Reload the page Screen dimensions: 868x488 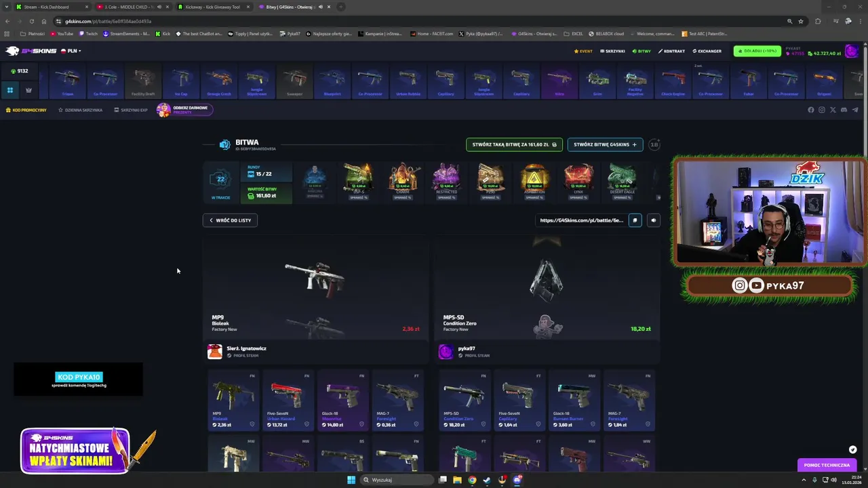(x=31, y=21)
